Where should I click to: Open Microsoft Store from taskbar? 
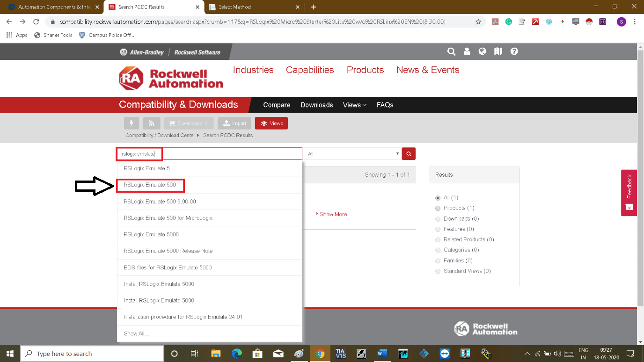tap(257, 354)
